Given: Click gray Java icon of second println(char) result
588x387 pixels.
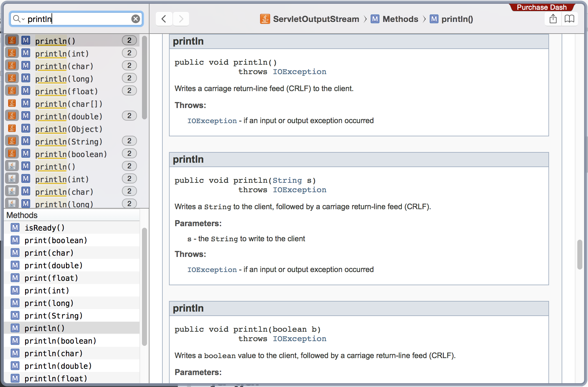Looking at the screenshot, I should click(12, 191).
